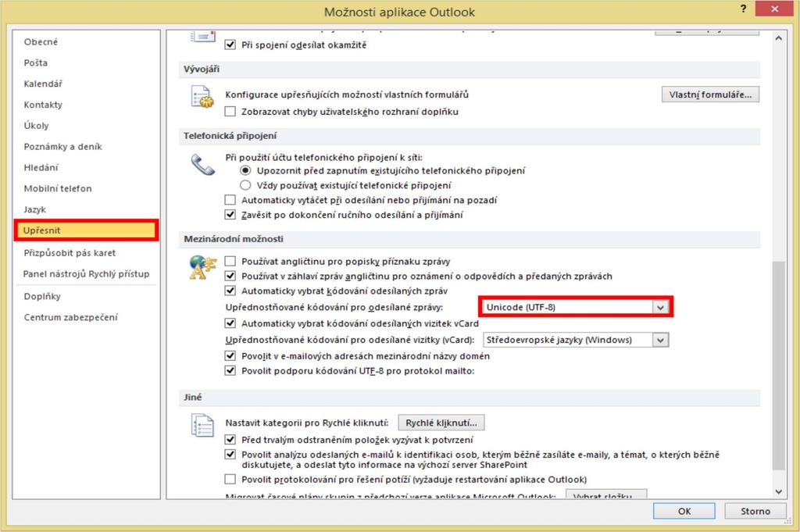Toggle 'Povolit v e-mailových adresách mezinárodní názvy domén'

pyautogui.click(x=230, y=356)
